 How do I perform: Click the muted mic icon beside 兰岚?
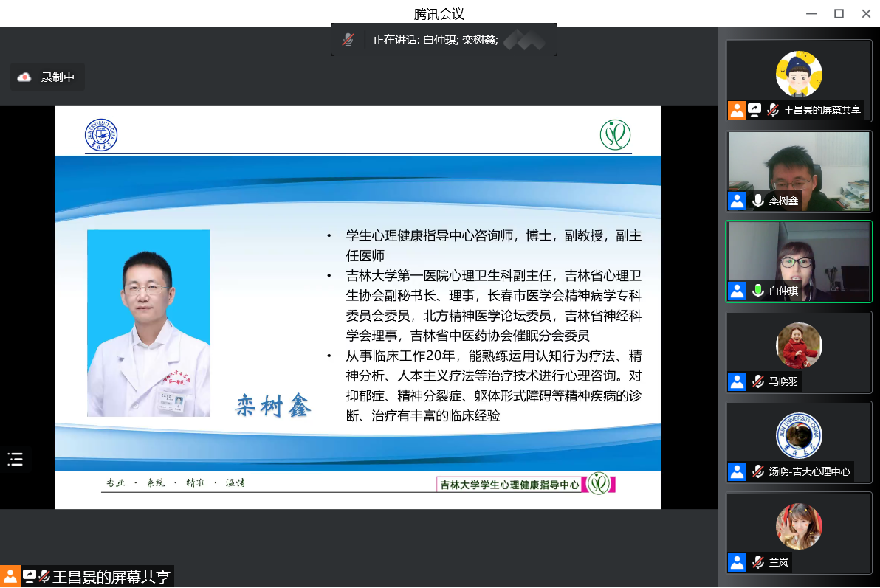pyautogui.click(x=757, y=562)
